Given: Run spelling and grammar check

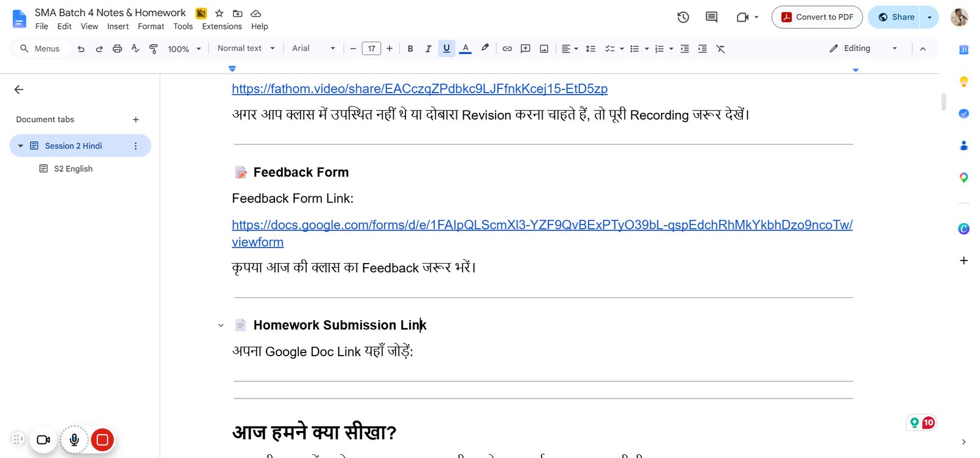Looking at the screenshot, I should [x=135, y=48].
